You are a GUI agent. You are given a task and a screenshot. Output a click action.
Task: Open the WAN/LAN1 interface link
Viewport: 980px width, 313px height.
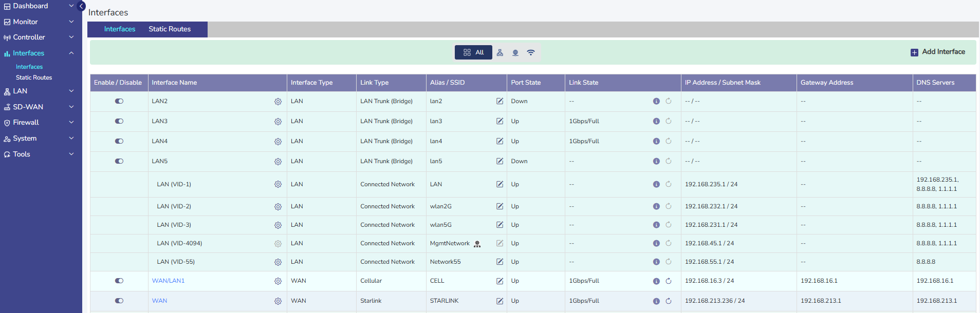168,281
